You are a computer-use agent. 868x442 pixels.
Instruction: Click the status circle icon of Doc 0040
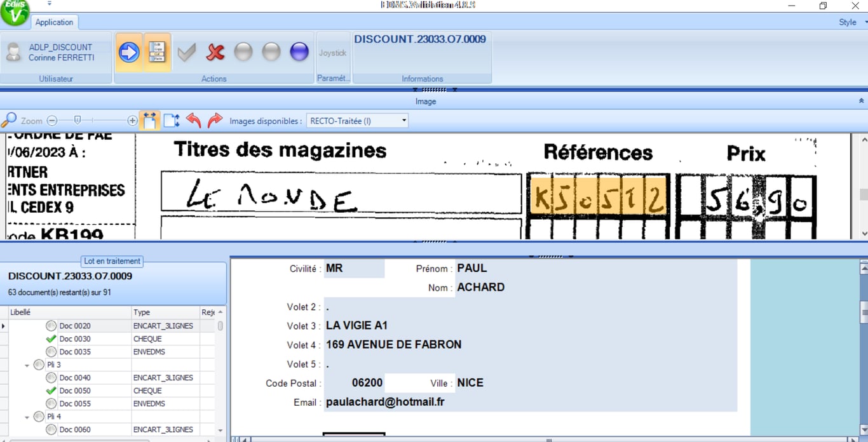[51, 378]
